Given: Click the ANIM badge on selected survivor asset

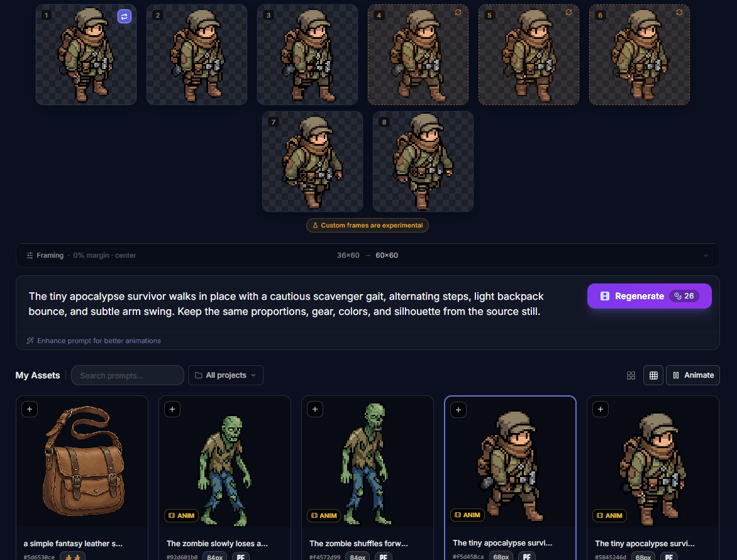Looking at the screenshot, I should (467, 515).
